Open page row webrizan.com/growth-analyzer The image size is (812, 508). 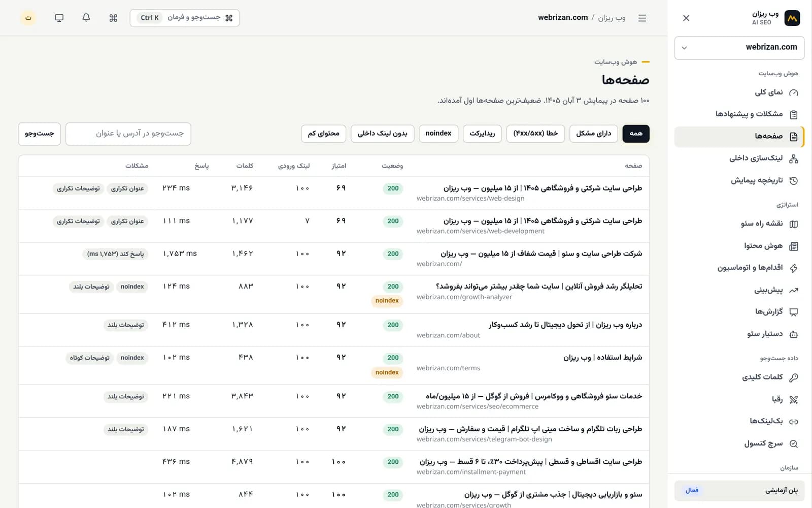pos(333,295)
